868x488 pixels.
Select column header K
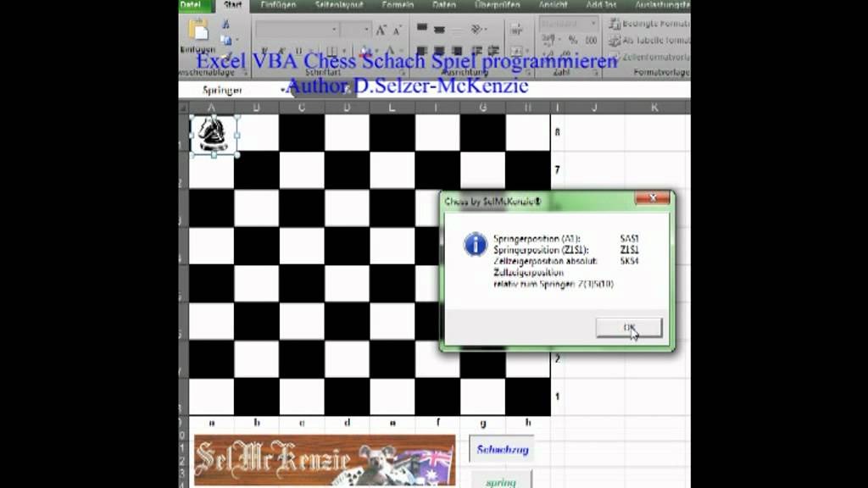(654, 108)
